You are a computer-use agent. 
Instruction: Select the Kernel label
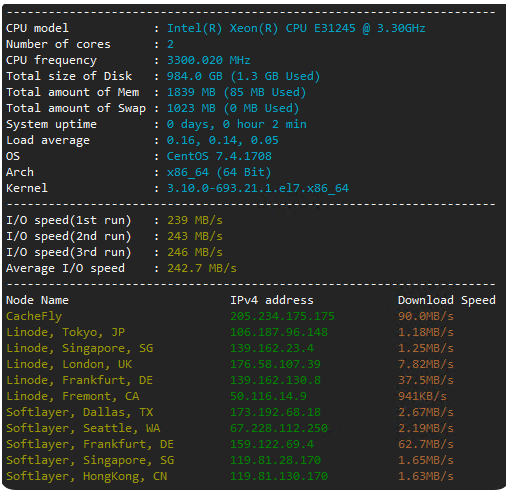click(27, 188)
